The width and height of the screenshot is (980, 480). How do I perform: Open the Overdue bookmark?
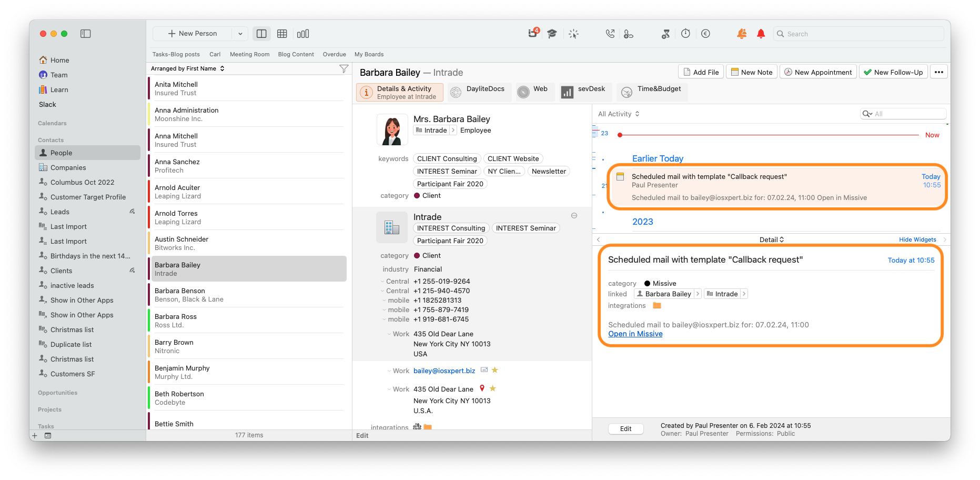pyautogui.click(x=334, y=54)
